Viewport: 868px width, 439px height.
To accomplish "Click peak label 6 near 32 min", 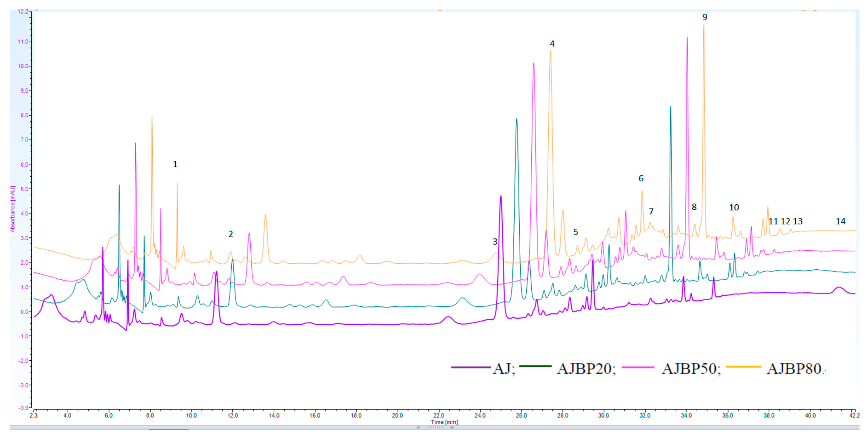I will click(x=641, y=179).
